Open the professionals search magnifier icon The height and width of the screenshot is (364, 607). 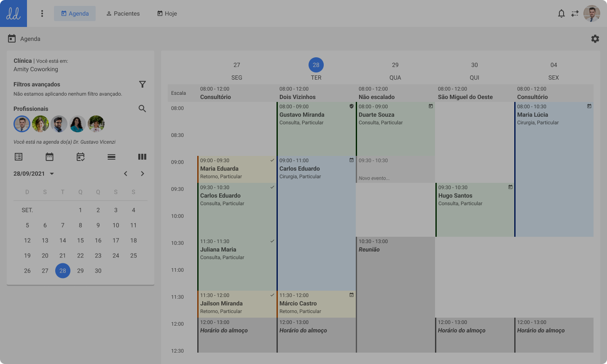[142, 108]
